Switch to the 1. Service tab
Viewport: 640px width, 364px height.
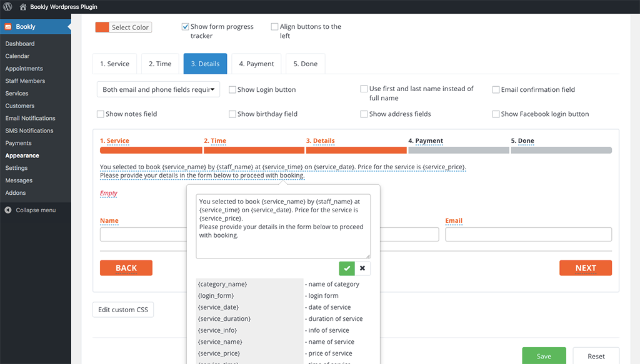[x=115, y=64]
